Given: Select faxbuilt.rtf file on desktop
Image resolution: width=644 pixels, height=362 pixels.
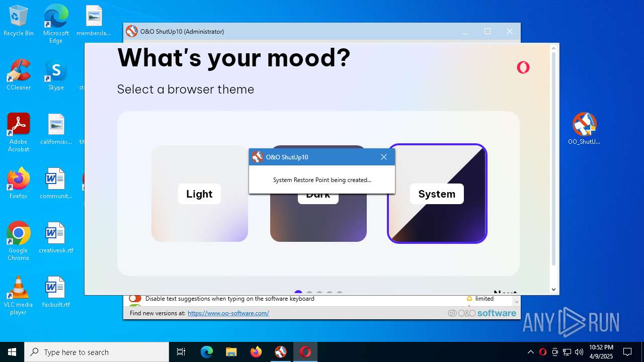Looking at the screenshot, I should click(x=56, y=292).
